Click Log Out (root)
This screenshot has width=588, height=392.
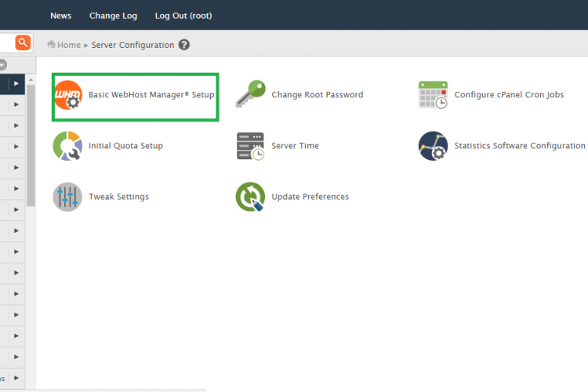click(183, 16)
